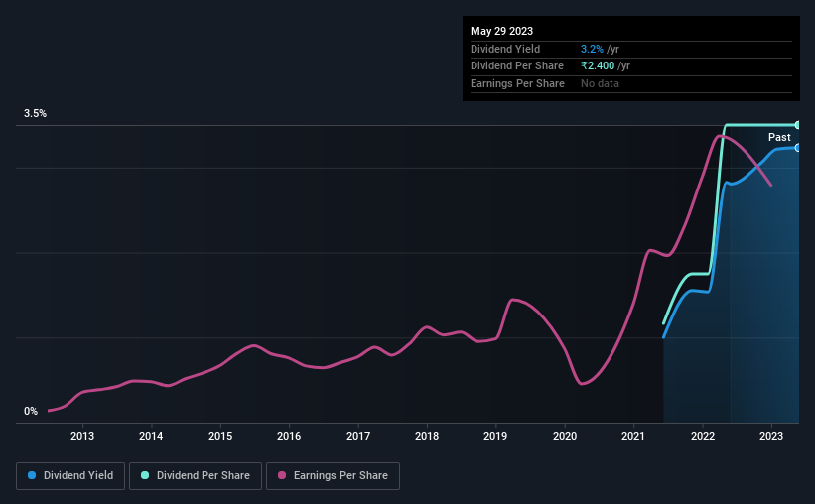Click the 2016 x-axis label
The height and width of the screenshot is (504, 815).
click(289, 436)
